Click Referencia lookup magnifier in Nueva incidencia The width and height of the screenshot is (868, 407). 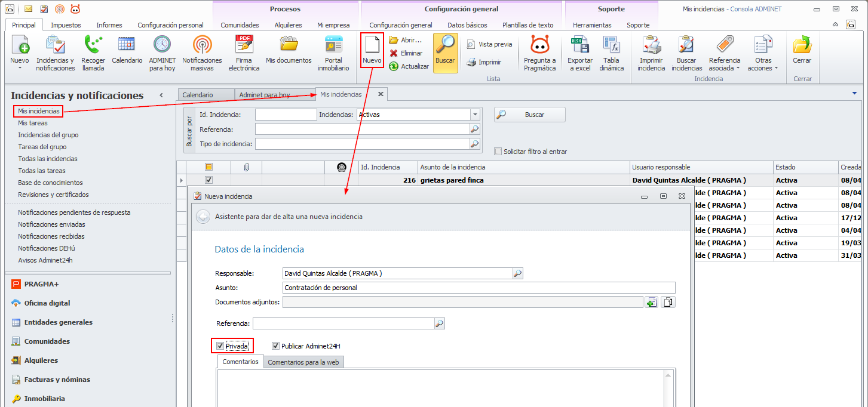pos(440,323)
